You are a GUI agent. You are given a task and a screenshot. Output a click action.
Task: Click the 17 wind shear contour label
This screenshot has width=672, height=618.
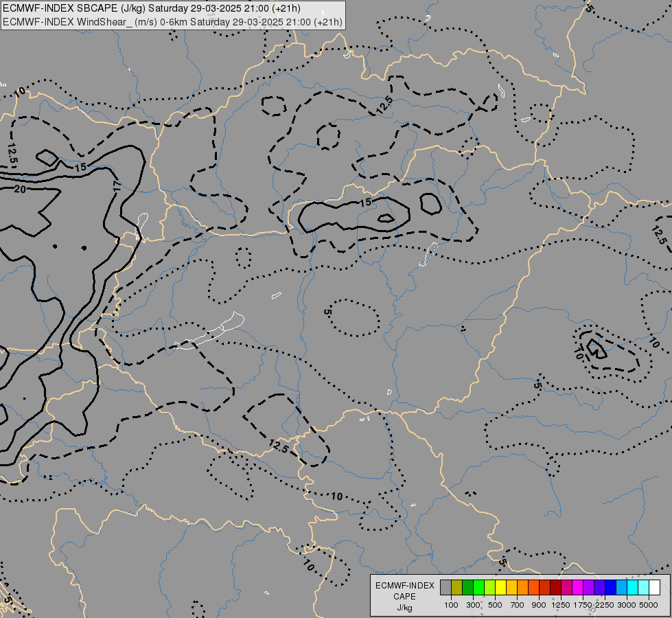[117, 185]
